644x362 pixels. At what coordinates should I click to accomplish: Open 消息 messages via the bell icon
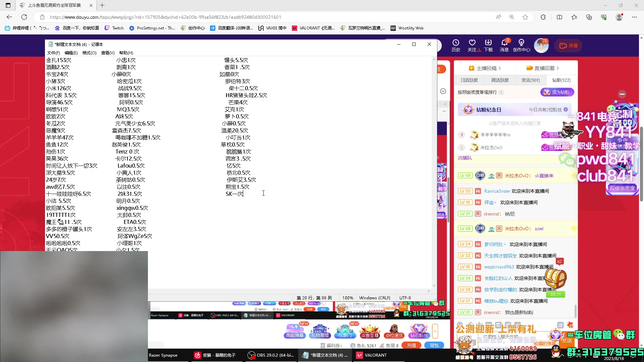pos(504,45)
